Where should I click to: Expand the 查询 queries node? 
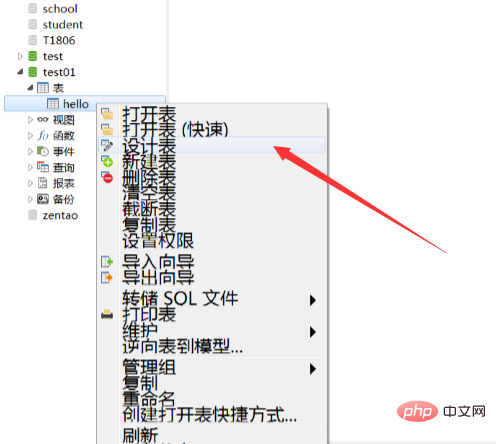click(30, 167)
